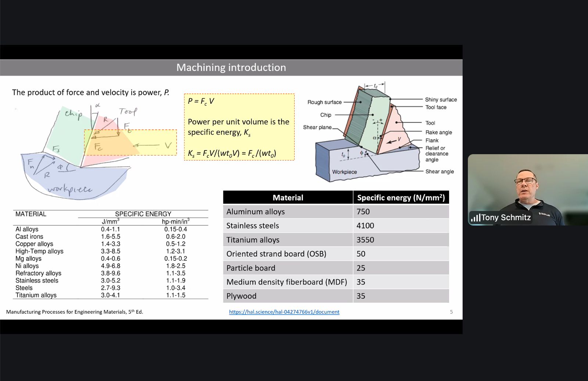Click the Rake angle label in the diagram
The width and height of the screenshot is (588, 381).
(x=439, y=132)
